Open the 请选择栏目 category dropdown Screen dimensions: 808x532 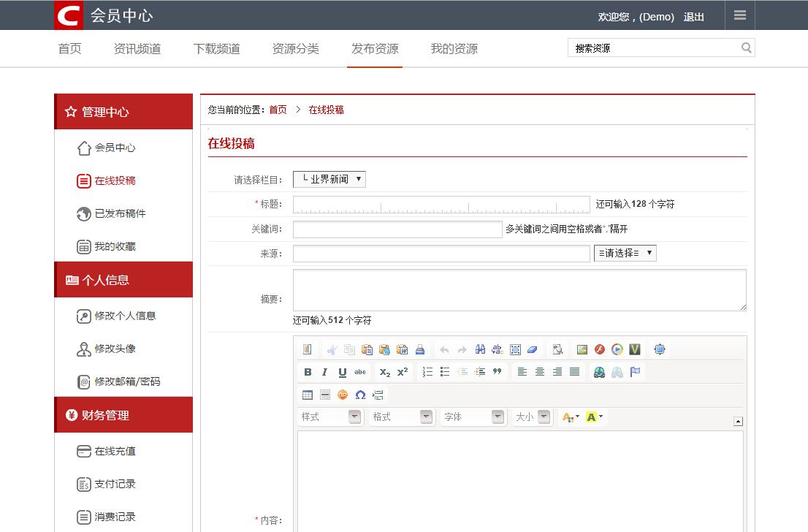pos(329,179)
